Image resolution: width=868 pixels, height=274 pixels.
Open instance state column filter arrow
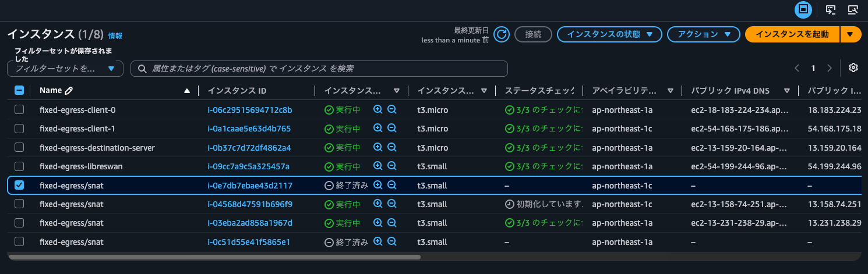397,91
